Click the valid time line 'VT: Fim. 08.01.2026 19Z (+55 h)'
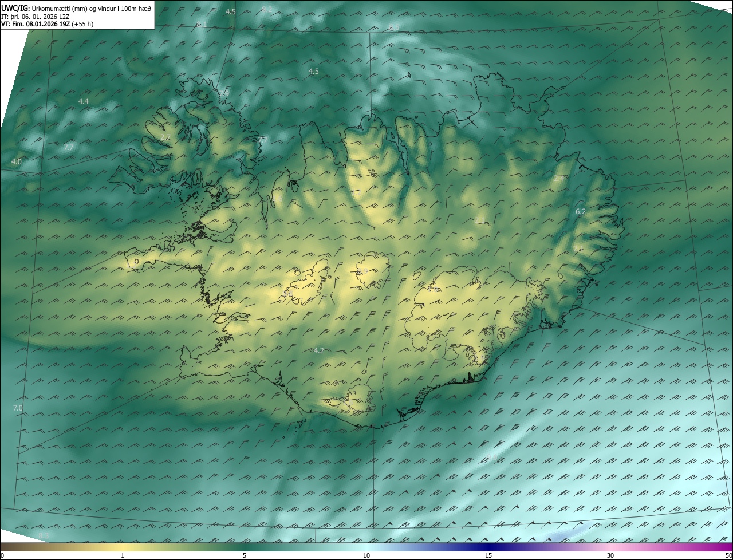This screenshot has width=733, height=560. click(48, 24)
